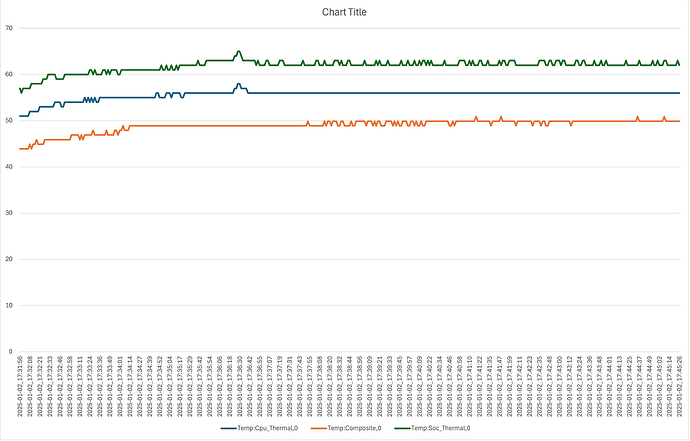Click x-axis label 2025-01-02_17:36:06

click(x=220, y=386)
